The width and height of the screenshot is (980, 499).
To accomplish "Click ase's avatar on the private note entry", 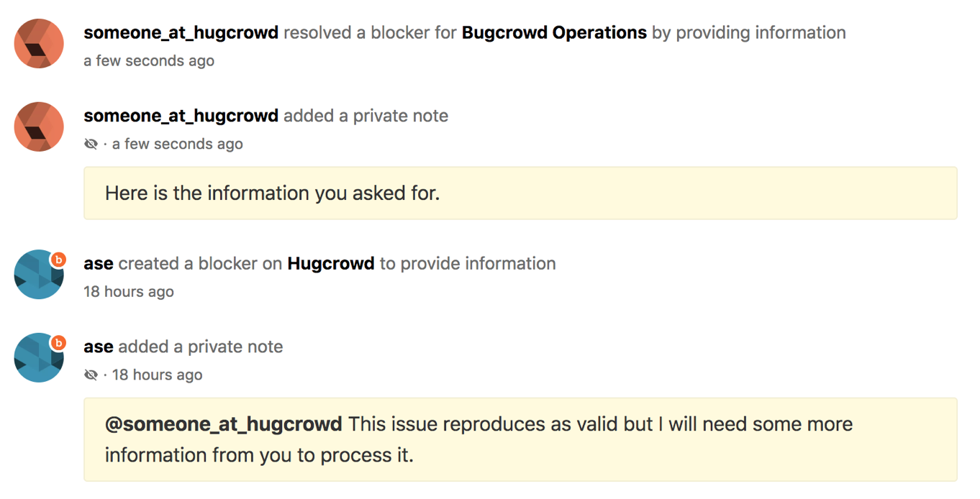I will coord(39,358).
